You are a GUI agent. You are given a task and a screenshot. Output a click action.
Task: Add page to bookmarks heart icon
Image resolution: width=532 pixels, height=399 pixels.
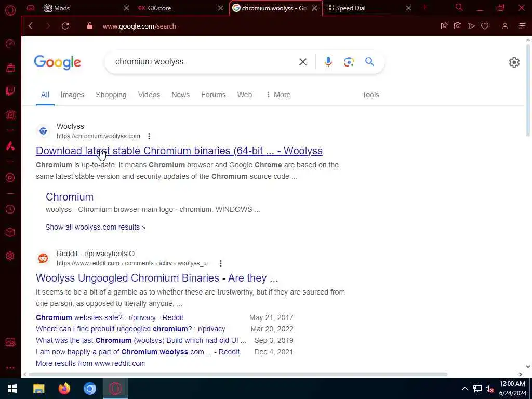(485, 26)
